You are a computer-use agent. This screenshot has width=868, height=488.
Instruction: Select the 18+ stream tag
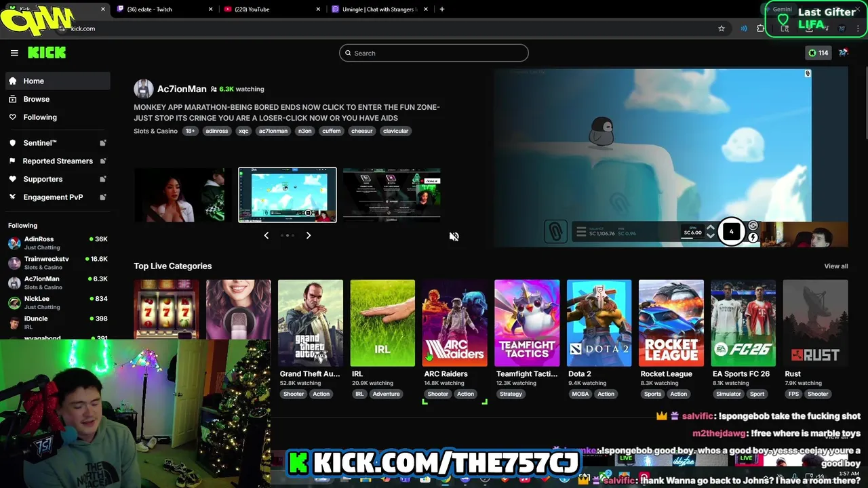190,131
